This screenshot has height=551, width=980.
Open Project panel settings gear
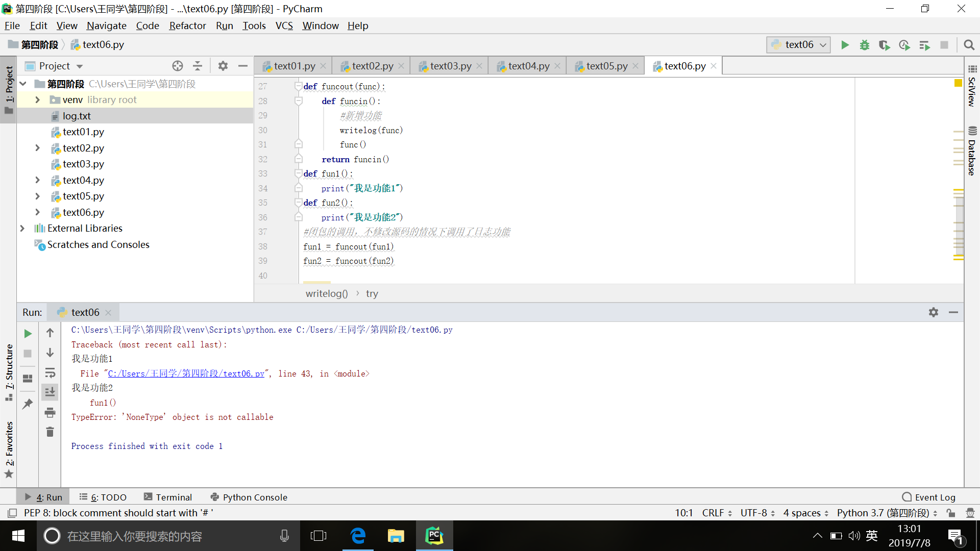pyautogui.click(x=223, y=66)
